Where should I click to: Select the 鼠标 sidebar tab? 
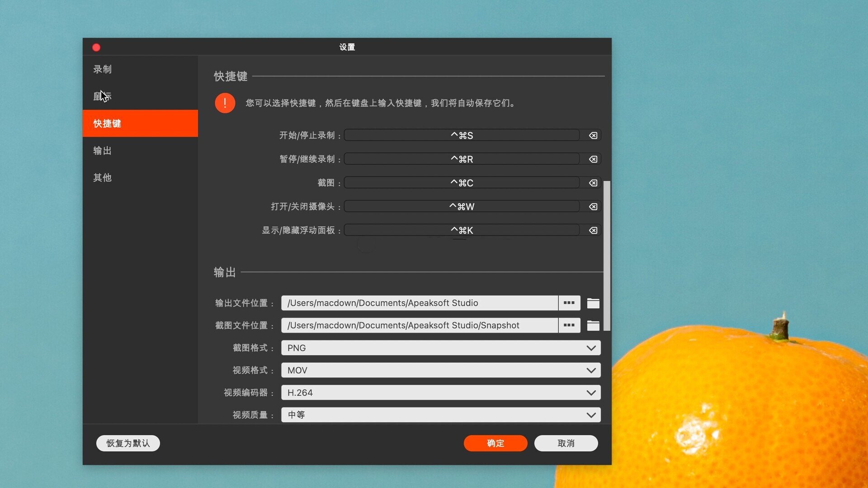click(x=140, y=96)
